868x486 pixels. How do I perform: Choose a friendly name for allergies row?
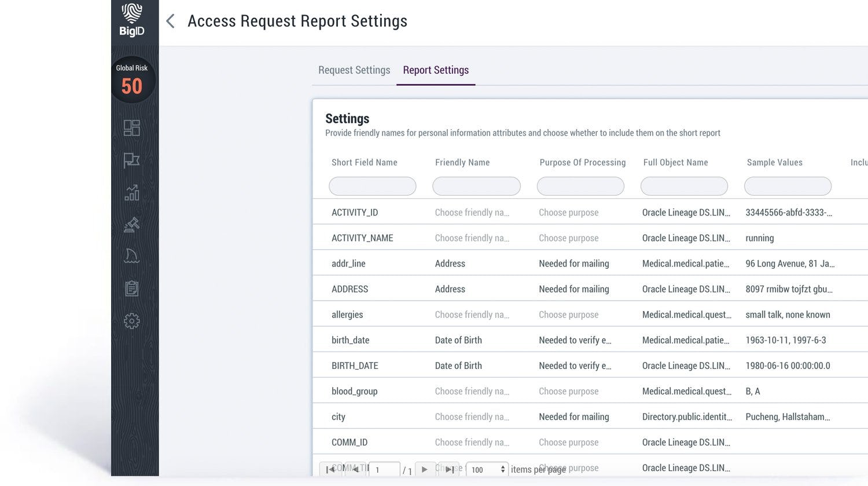[x=472, y=314]
